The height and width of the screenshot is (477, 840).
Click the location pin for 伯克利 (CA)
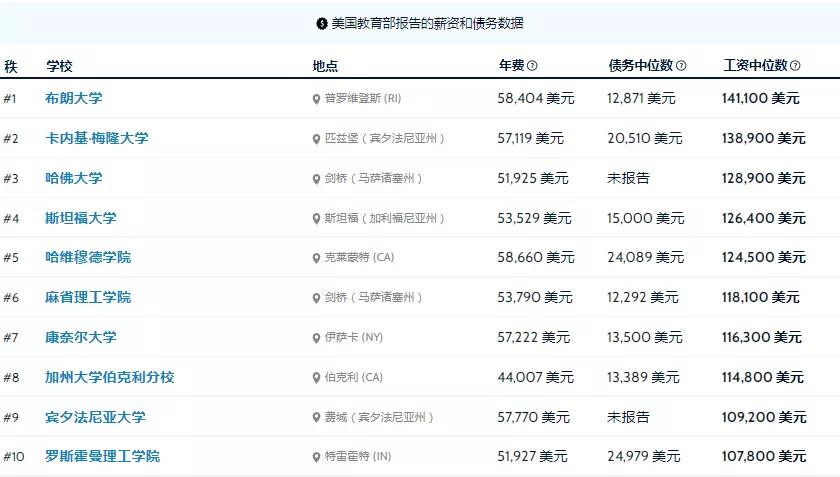click(x=316, y=378)
